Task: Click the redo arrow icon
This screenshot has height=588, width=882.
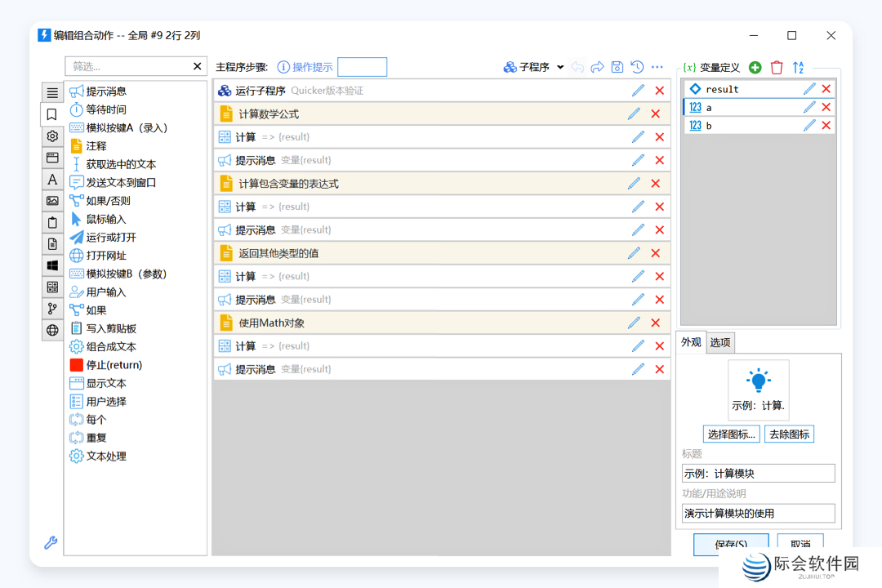Action: tap(598, 66)
